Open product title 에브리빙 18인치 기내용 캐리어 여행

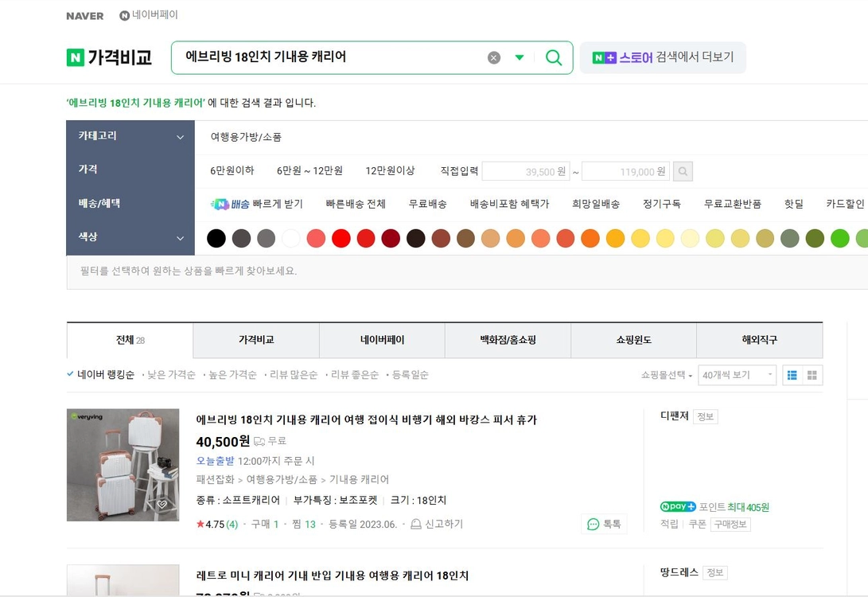click(367, 419)
